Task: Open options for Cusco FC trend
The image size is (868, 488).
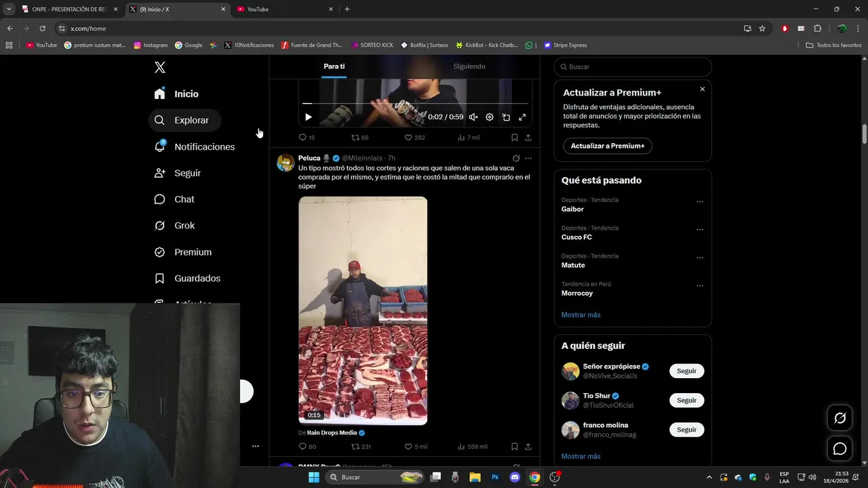Action: (700, 230)
